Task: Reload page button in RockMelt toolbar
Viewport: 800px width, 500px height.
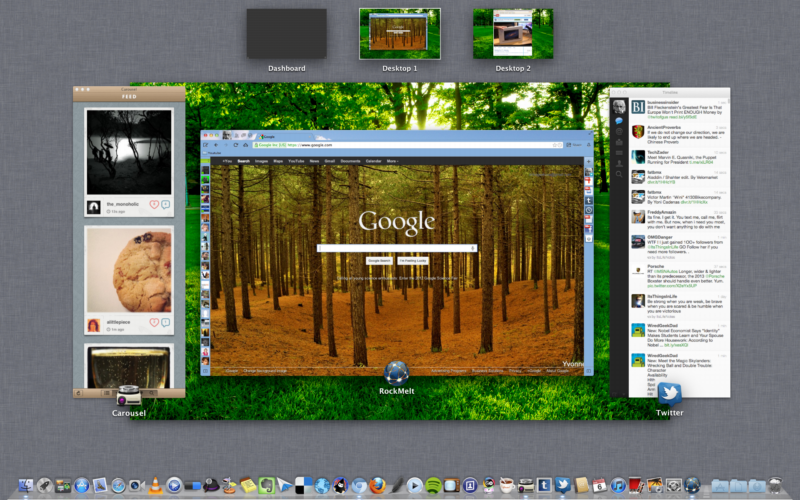Action: coord(236,145)
